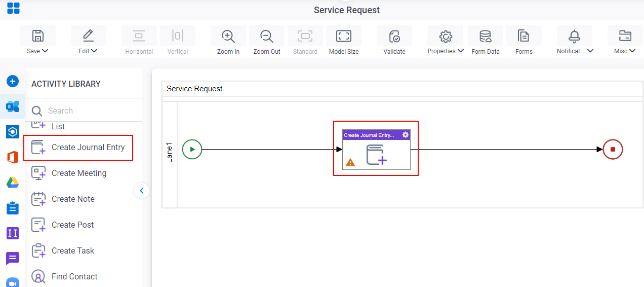The width and height of the screenshot is (644, 287).
Task: Expand the Notifications dropdown arrow
Action: pos(590,51)
